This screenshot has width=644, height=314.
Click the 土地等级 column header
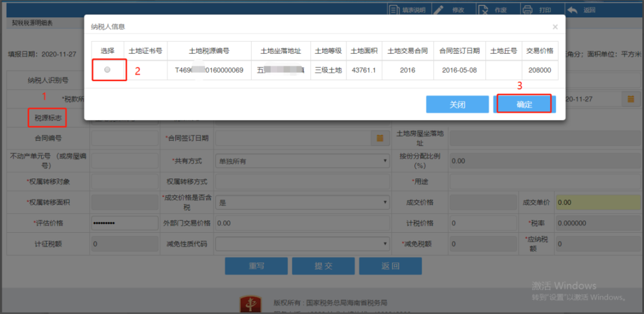pyautogui.click(x=328, y=51)
